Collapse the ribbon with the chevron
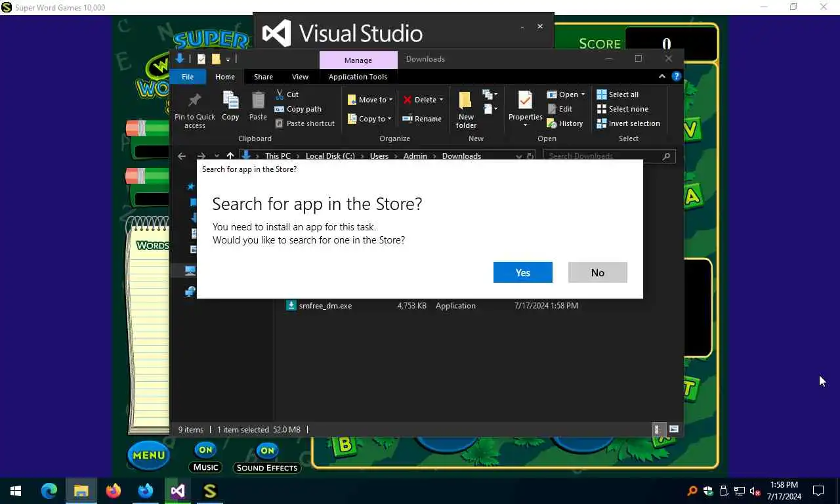 [661, 77]
